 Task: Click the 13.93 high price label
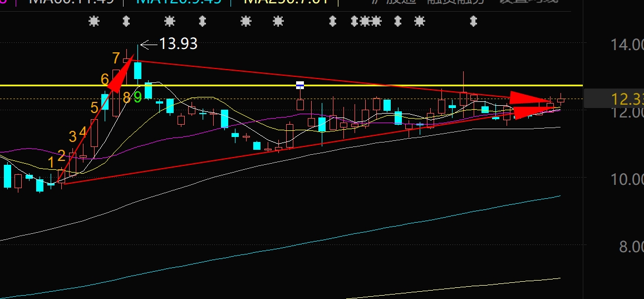point(178,43)
